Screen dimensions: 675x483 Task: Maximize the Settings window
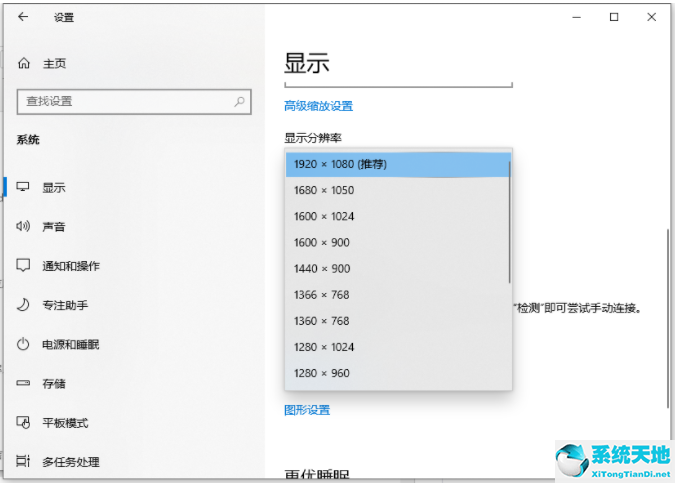[x=614, y=17]
